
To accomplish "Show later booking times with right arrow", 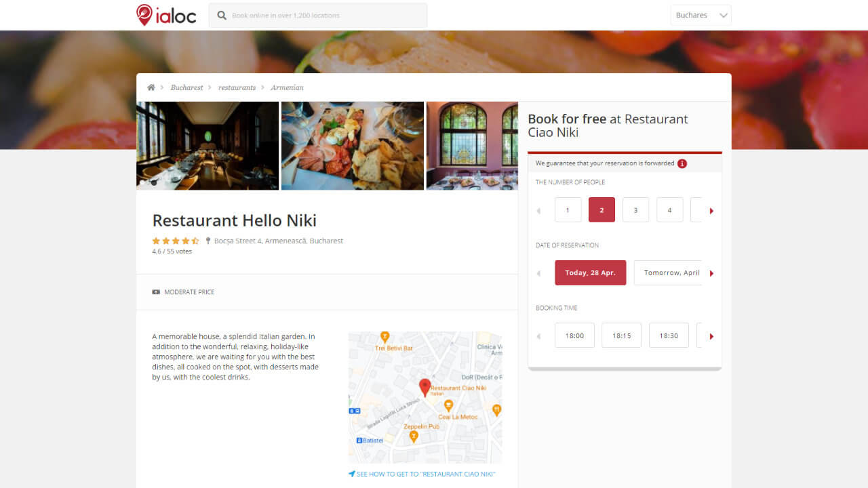I will click(711, 336).
